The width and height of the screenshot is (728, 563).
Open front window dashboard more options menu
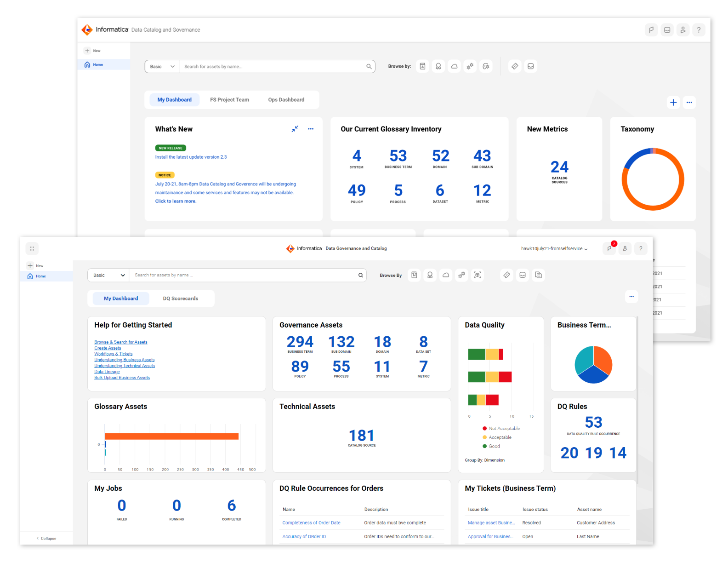pyautogui.click(x=631, y=297)
